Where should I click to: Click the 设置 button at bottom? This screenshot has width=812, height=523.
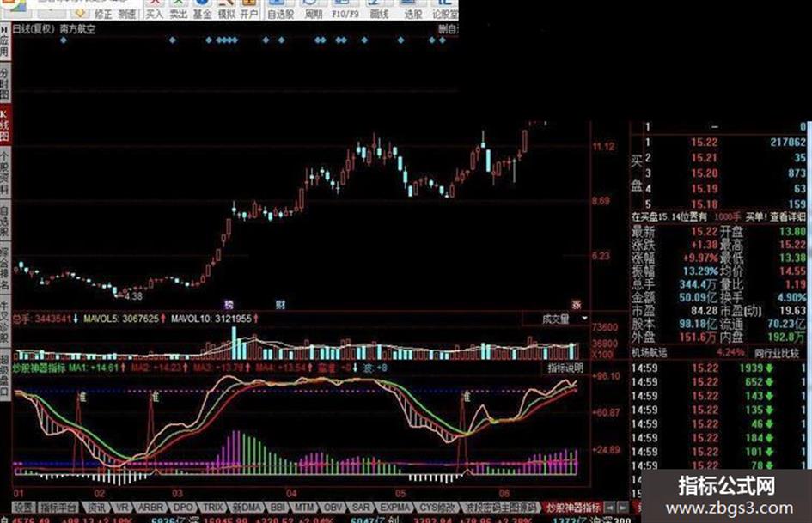23,508
